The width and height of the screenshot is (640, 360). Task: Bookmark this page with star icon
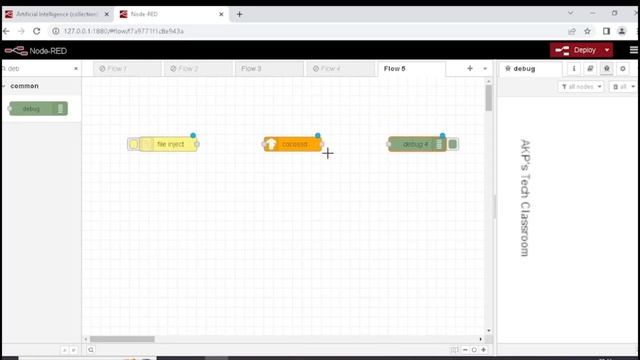pyautogui.click(x=587, y=31)
